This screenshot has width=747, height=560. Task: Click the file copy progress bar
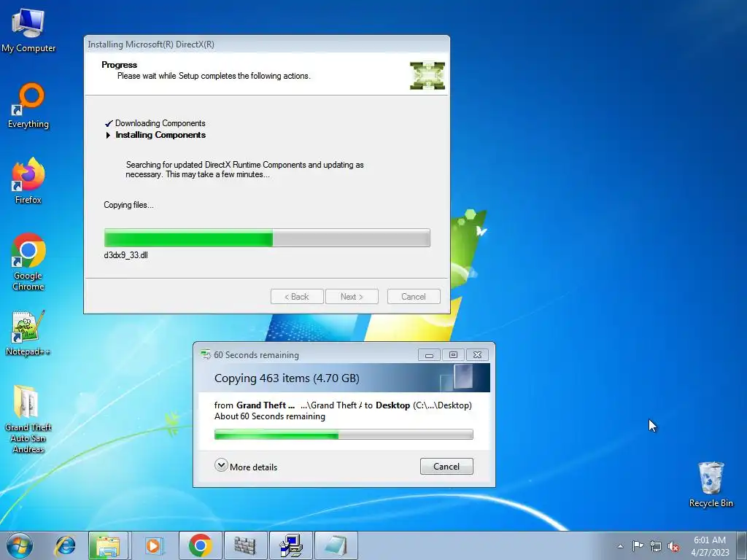click(344, 435)
